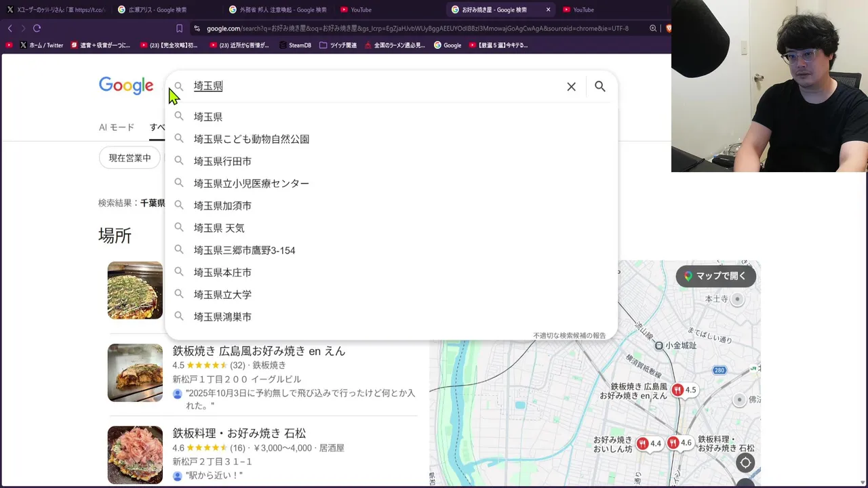Open 厳選５選 YouTube bookmark
The width and height of the screenshot is (868, 488).
499,45
